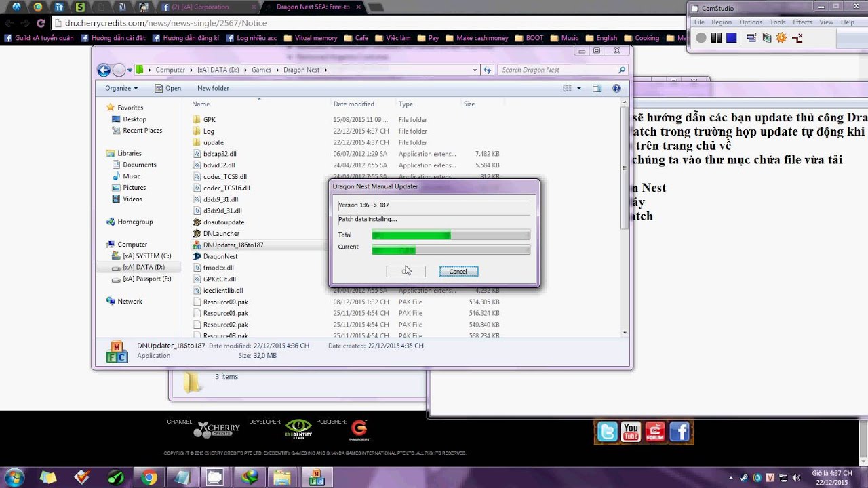Click the Open toolbar button
Image resolution: width=868 pixels, height=488 pixels.
tap(167, 88)
